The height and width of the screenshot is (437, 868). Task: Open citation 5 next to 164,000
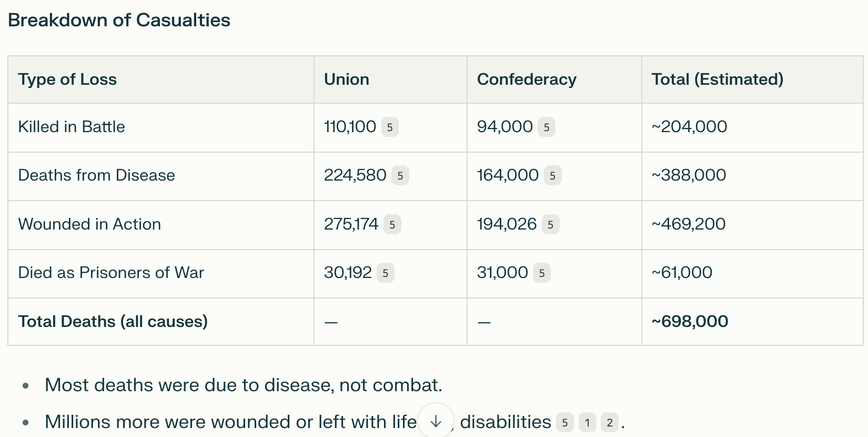coord(552,175)
